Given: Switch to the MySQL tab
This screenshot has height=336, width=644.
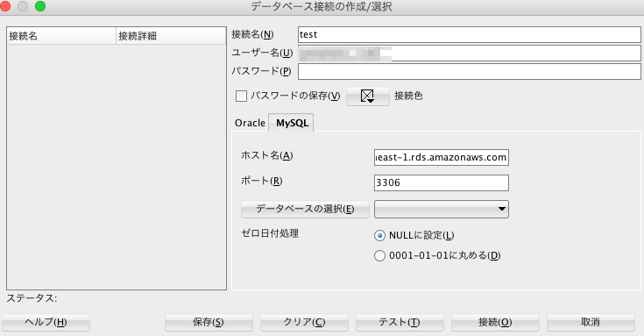Looking at the screenshot, I should click(x=292, y=123).
